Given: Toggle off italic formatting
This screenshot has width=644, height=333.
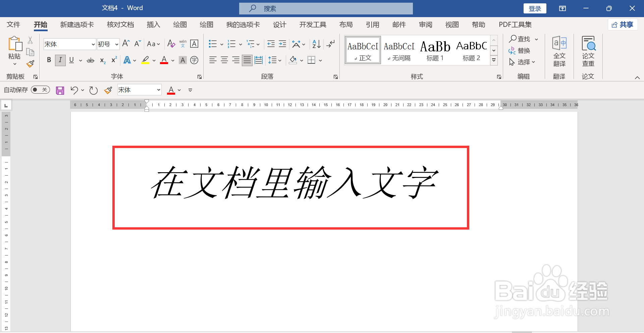Looking at the screenshot, I should tap(60, 60).
